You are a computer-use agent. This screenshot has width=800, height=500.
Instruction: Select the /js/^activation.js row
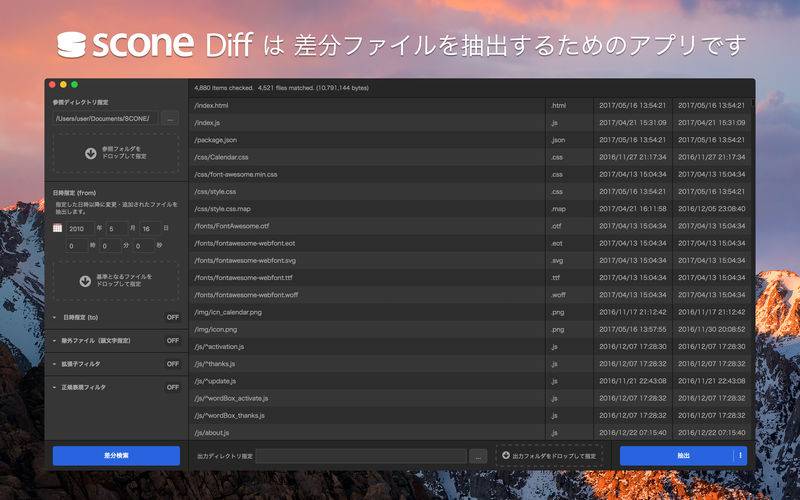[x=471, y=346]
